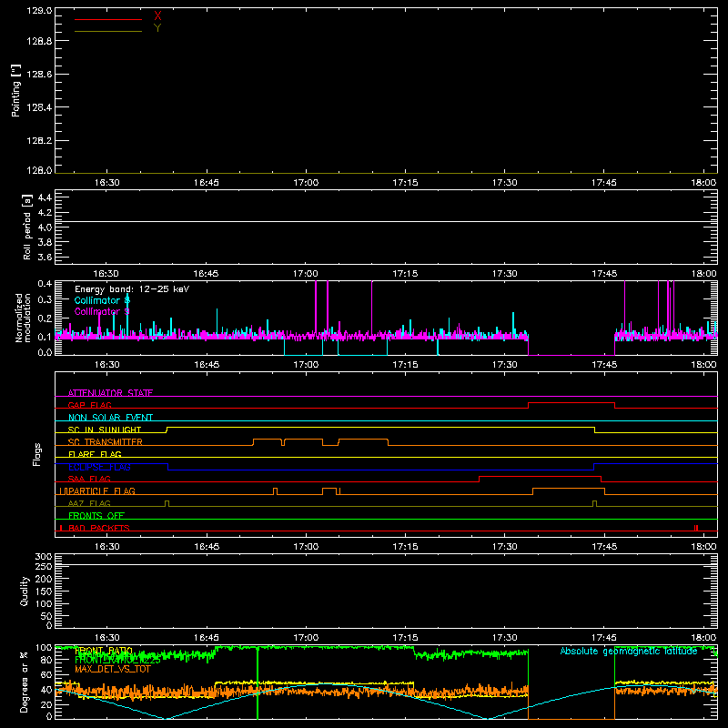Screen dimensions: 728x728
Task: Select the "Quality" axis label
Action: (x=25, y=591)
